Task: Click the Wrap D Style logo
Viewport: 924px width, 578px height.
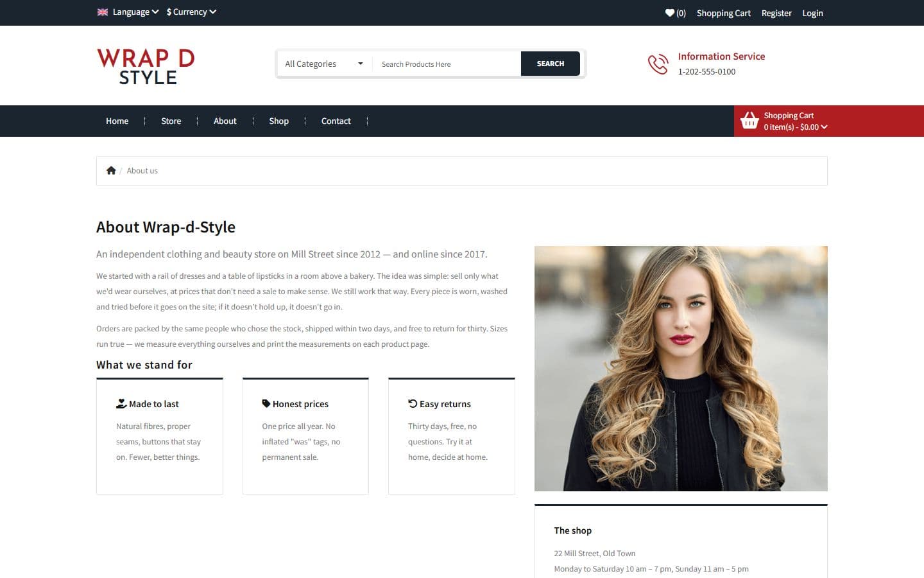Action: tap(146, 66)
